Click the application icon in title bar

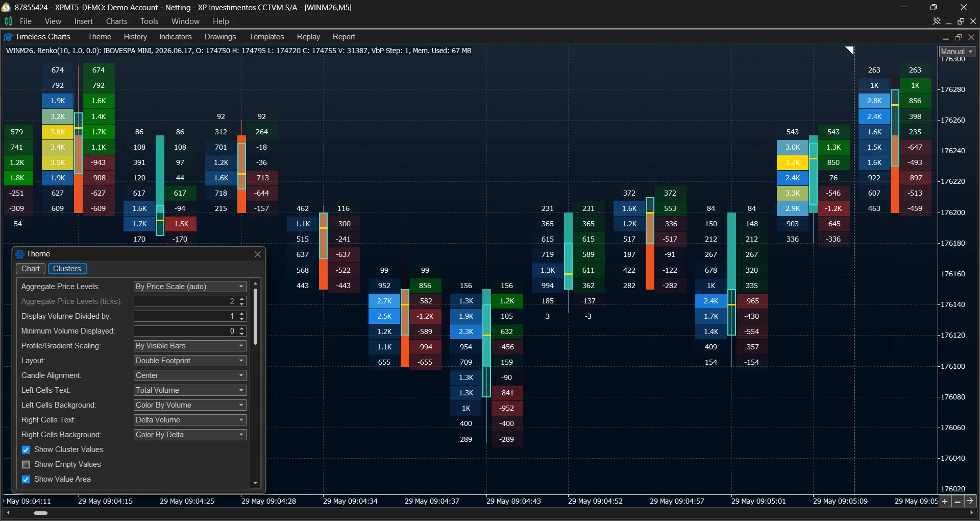pyautogui.click(x=6, y=7)
